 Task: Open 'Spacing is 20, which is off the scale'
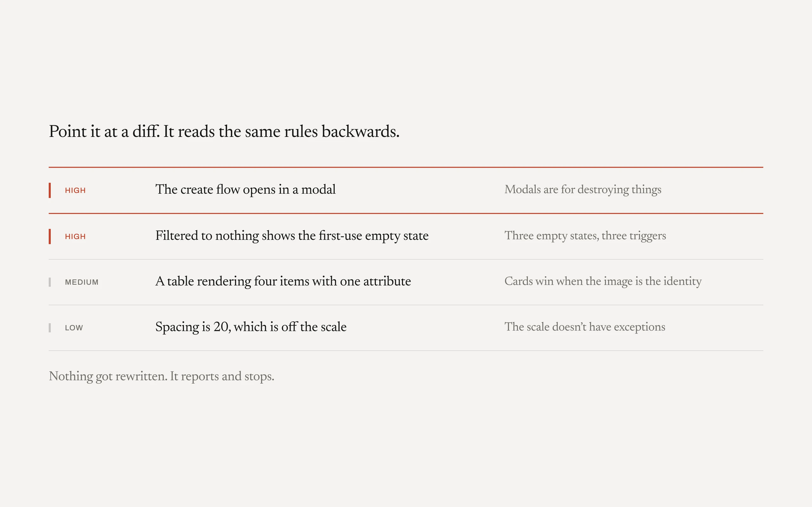coord(251,327)
